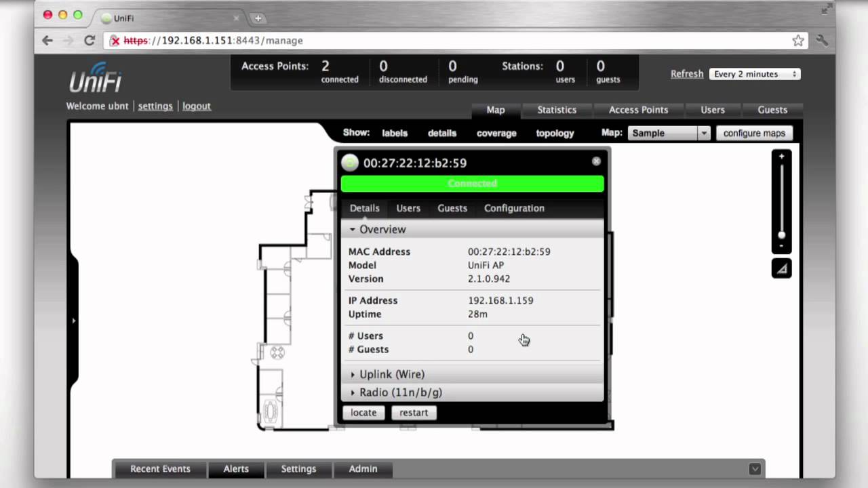The height and width of the screenshot is (488, 868).
Task: Click the UniFi logo
Action: [x=96, y=77]
